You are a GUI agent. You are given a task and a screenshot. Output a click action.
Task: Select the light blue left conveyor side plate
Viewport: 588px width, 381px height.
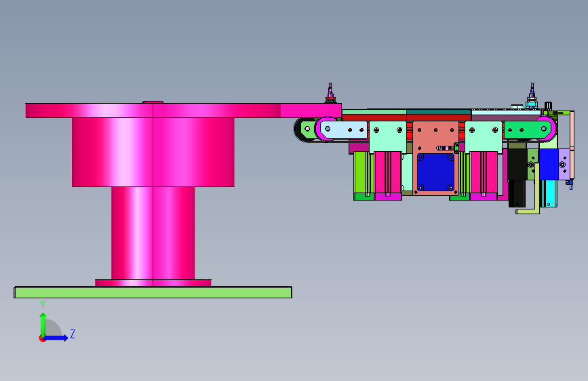coord(343,129)
